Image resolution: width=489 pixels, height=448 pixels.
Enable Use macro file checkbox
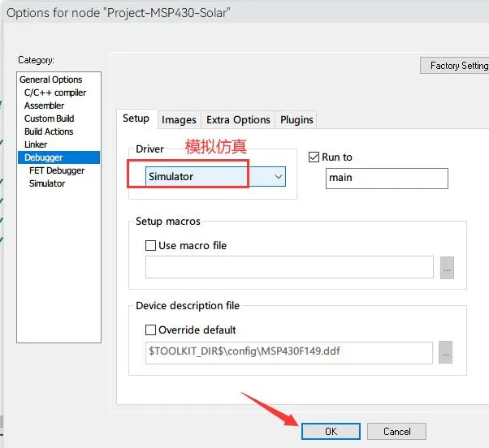point(150,245)
